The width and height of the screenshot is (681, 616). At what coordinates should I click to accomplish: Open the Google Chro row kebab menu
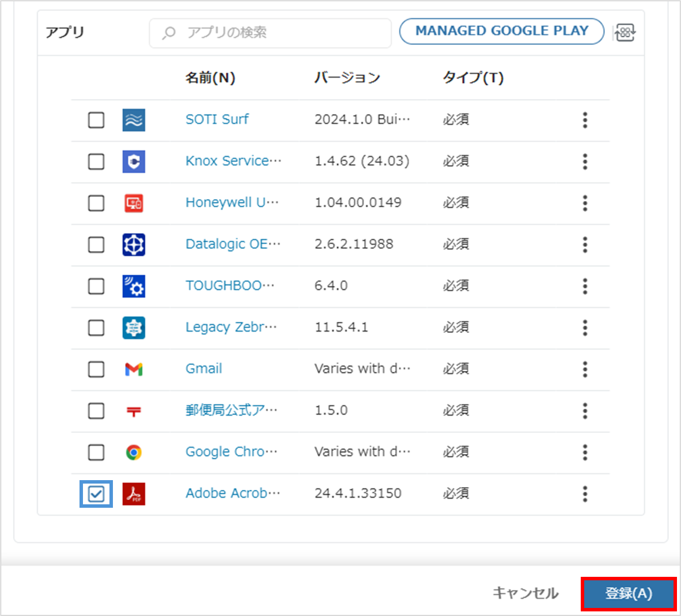click(585, 453)
